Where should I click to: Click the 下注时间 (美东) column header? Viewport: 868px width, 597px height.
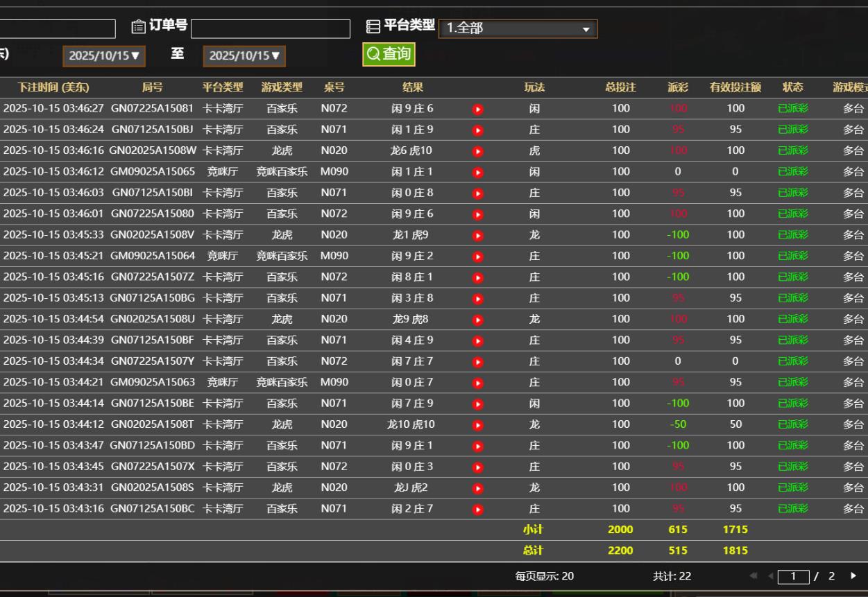53,87
